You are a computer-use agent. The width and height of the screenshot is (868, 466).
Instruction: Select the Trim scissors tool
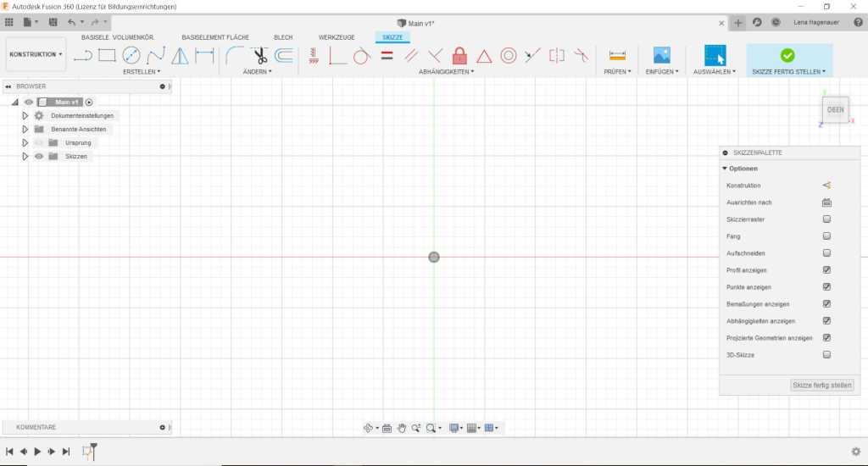(259, 55)
